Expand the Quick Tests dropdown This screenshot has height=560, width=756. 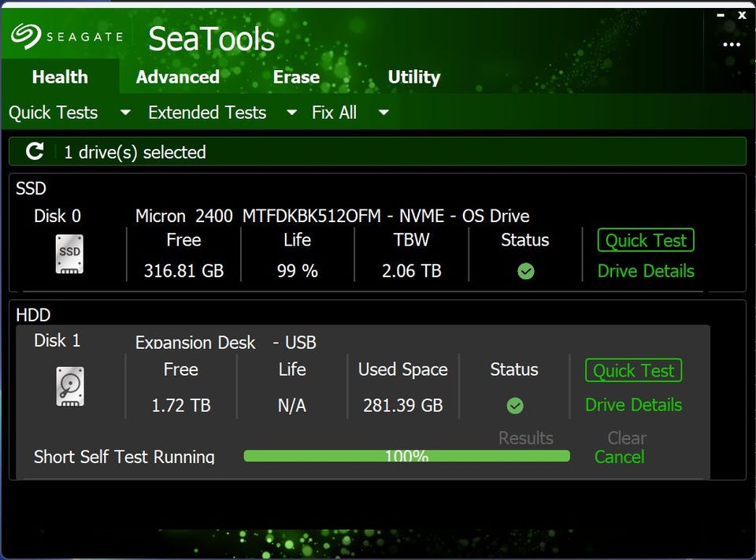(125, 113)
